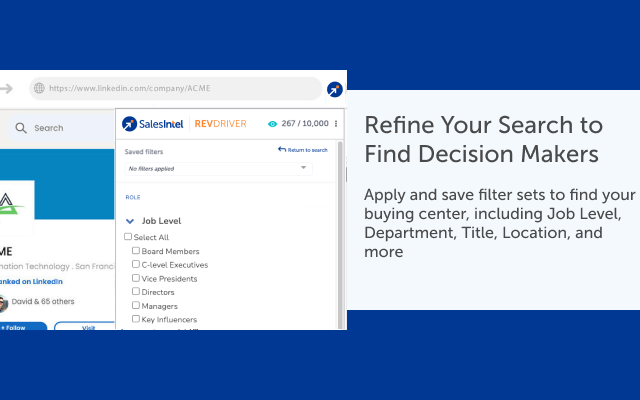Image resolution: width=640 pixels, height=400 pixels.
Task: Click the SalesIntel extension icon beside address bar
Action: [x=335, y=89]
